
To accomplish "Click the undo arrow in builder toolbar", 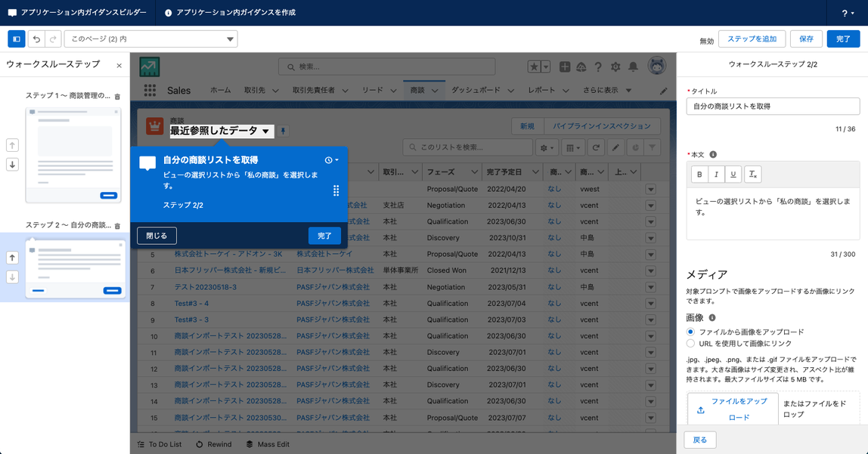I will coord(36,39).
